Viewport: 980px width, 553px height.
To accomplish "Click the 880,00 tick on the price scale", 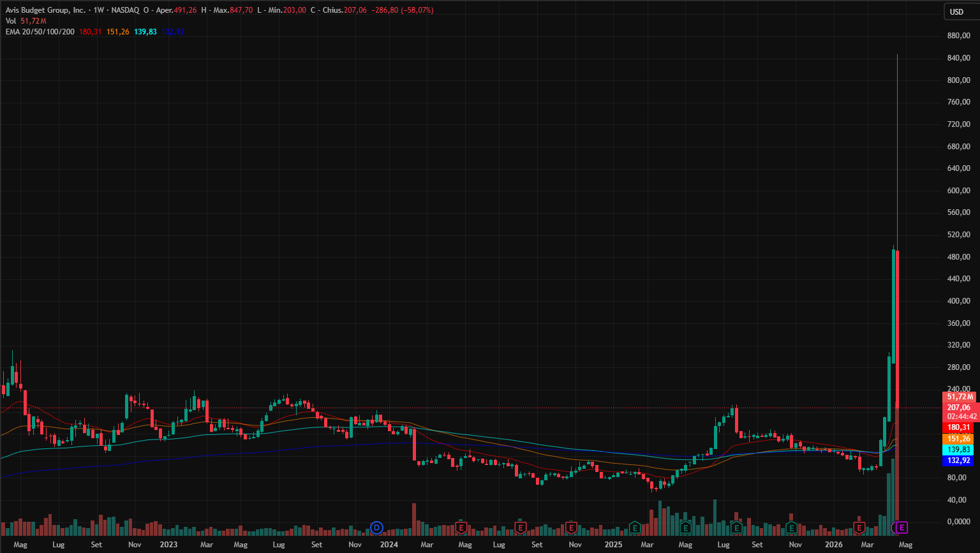I will coord(959,36).
